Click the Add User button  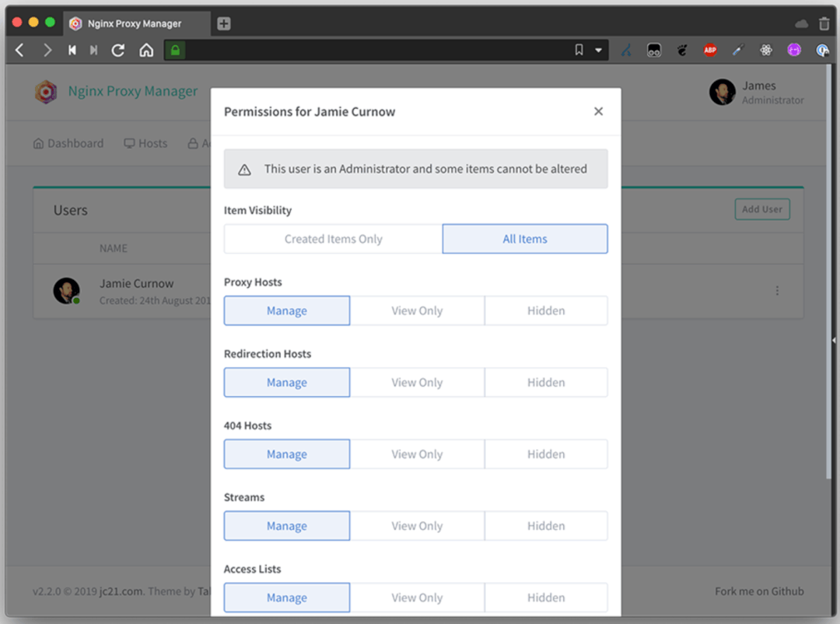[x=761, y=209]
